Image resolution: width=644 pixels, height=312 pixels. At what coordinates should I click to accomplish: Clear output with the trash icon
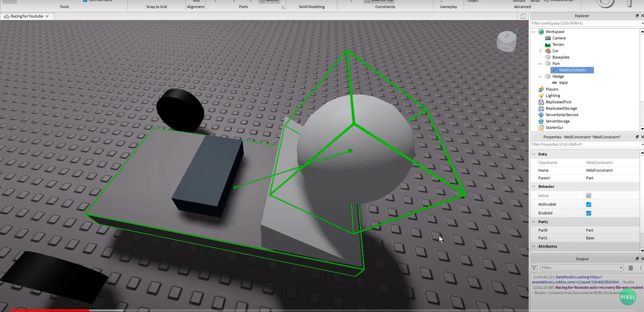coord(631,268)
